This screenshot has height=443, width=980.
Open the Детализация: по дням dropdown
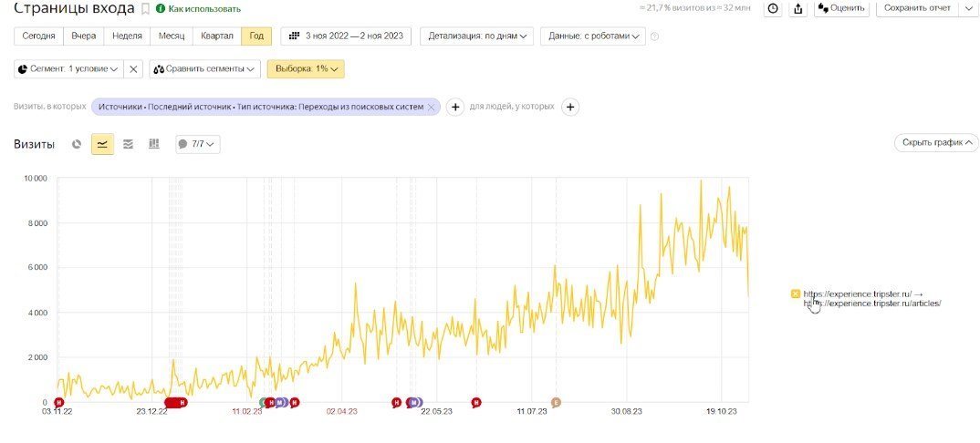coord(478,36)
